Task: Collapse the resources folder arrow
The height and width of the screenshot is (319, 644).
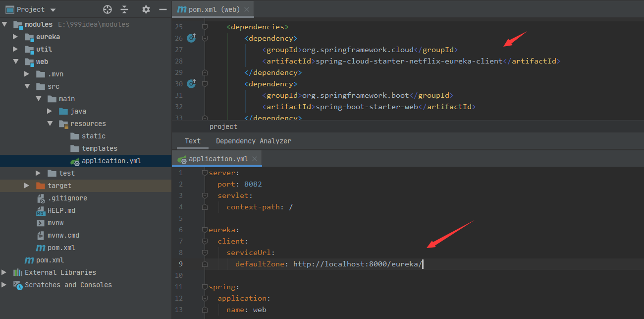Action: (x=50, y=124)
